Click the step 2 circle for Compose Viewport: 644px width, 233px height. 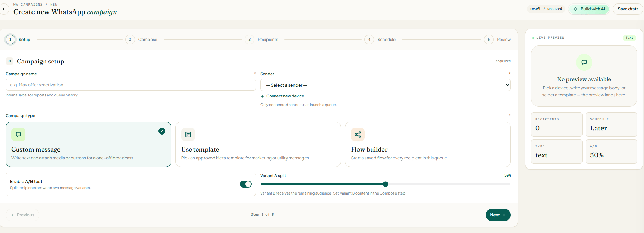(130, 40)
